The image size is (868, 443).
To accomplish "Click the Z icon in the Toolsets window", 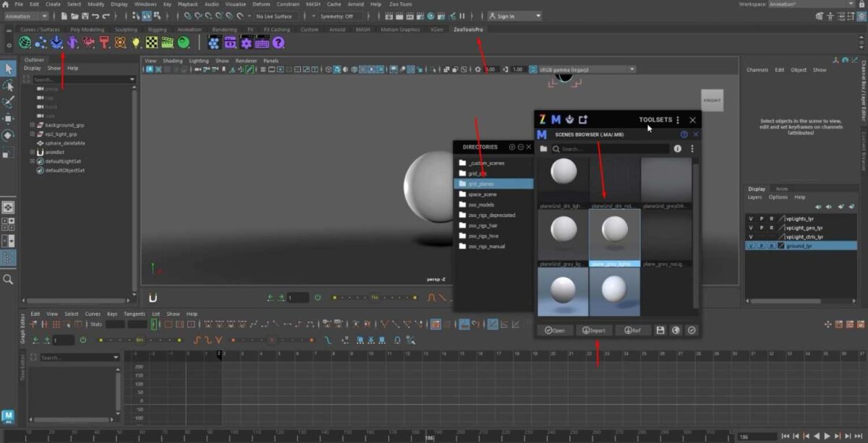I will [542, 120].
